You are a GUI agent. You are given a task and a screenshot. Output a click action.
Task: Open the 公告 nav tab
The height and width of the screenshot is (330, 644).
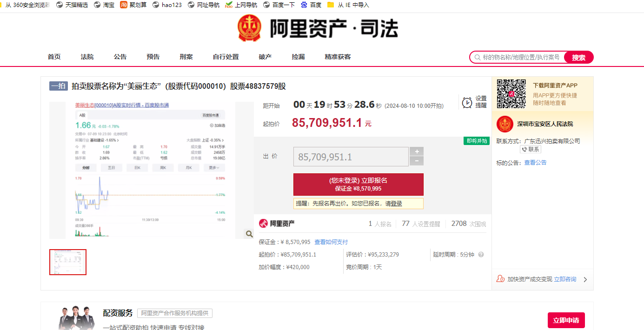pyautogui.click(x=120, y=57)
